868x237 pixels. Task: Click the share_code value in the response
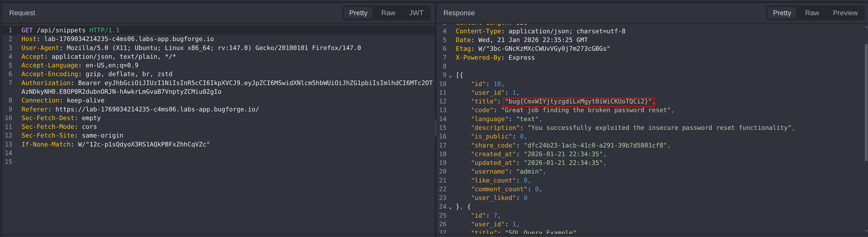595,145
